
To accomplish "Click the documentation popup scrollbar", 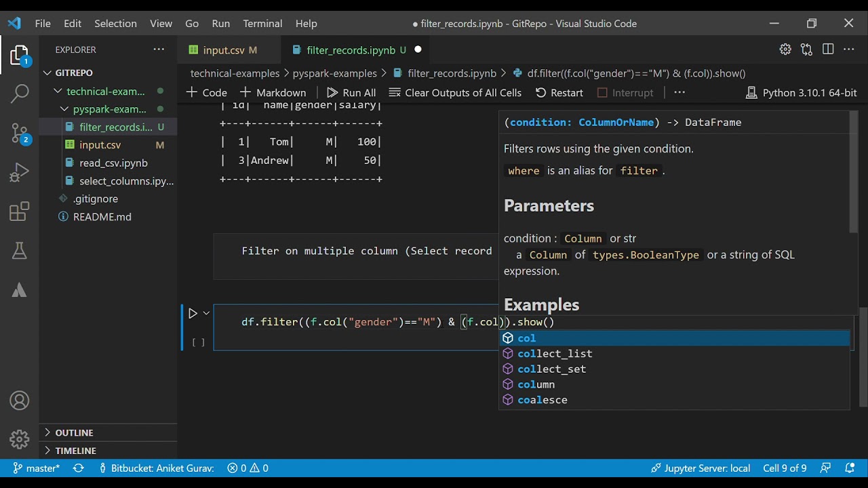I will [854, 171].
